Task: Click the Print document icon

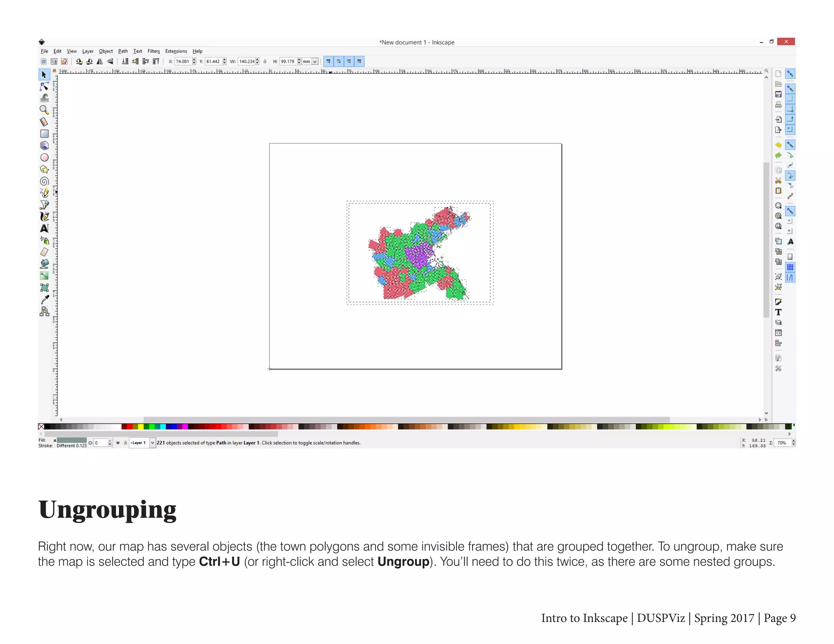Action: 778,105
